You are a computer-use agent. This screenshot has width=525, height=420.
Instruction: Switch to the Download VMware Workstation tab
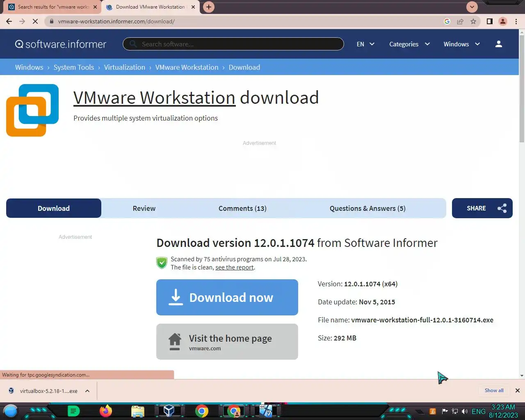coord(150,7)
